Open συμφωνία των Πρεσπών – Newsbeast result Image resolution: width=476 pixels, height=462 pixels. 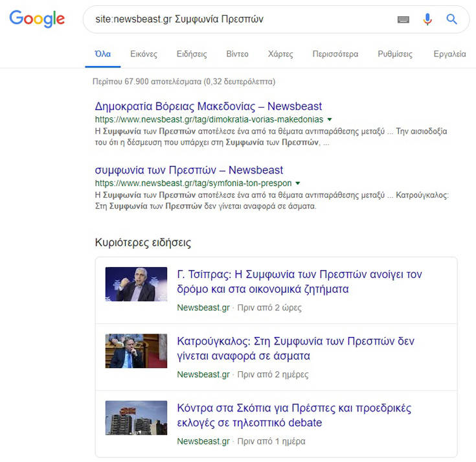(188, 170)
